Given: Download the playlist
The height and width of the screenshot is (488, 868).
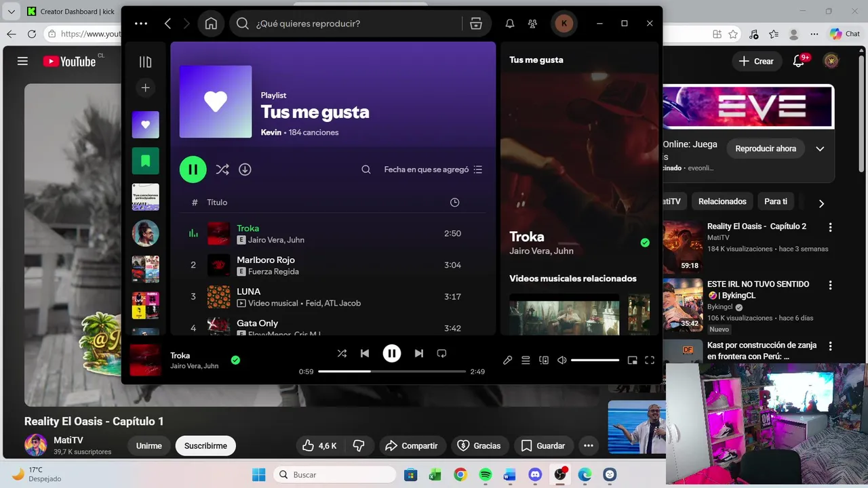Looking at the screenshot, I should (x=245, y=169).
